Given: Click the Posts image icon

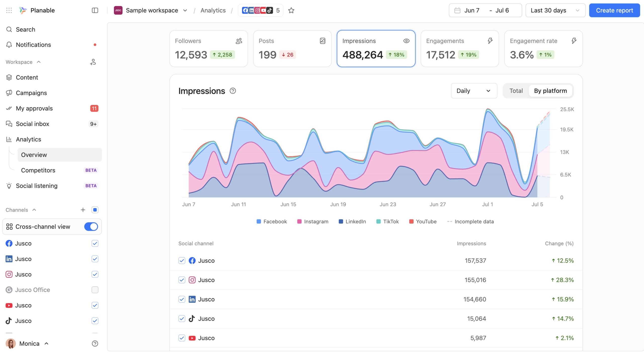Looking at the screenshot, I should [323, 41].
